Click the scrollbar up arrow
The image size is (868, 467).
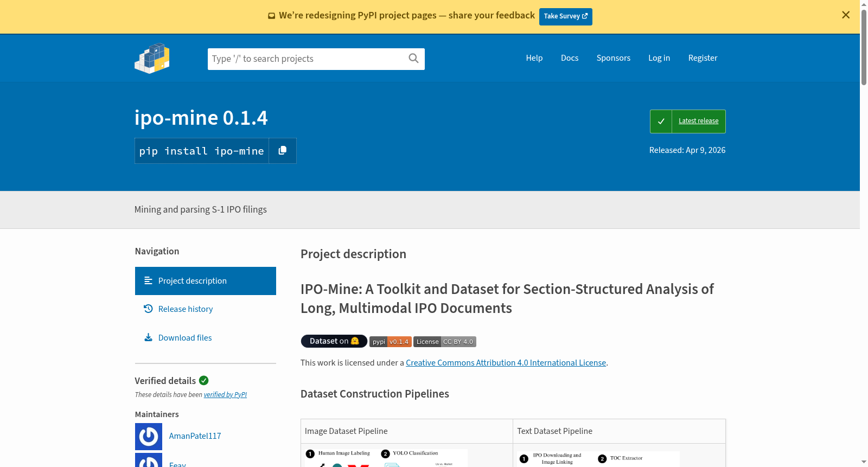click(864, 4)
